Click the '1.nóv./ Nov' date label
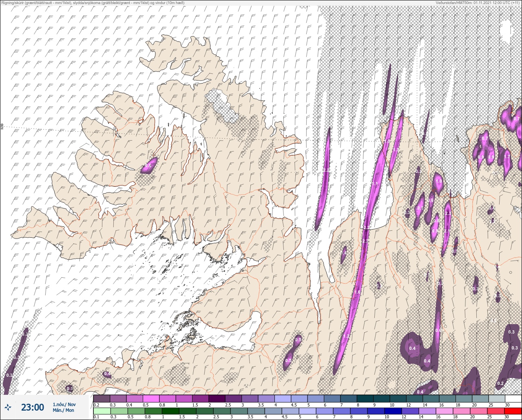This screenshot has height=420, width=522. 64,404
